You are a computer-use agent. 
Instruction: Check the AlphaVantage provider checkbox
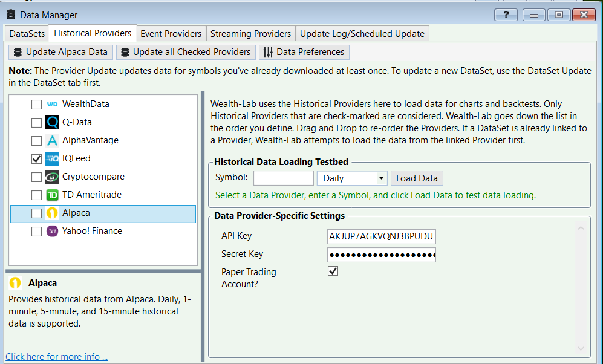pos(36,141)
